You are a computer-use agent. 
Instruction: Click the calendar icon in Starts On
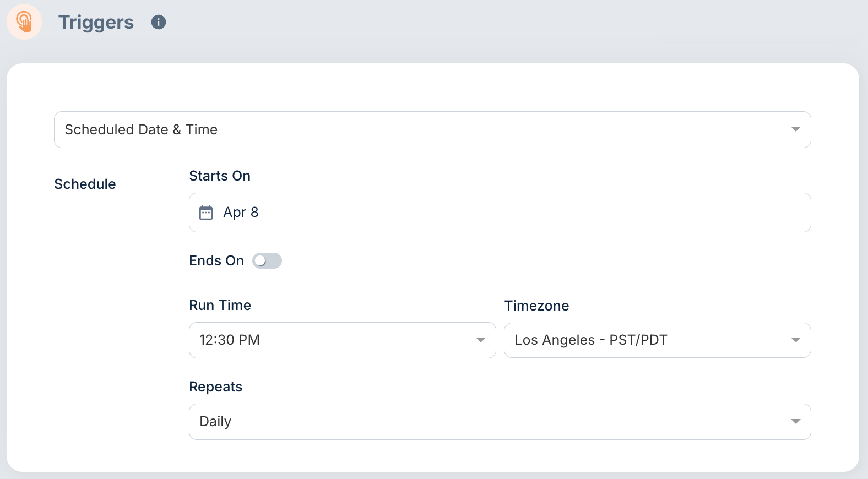[x=206, y=213]
